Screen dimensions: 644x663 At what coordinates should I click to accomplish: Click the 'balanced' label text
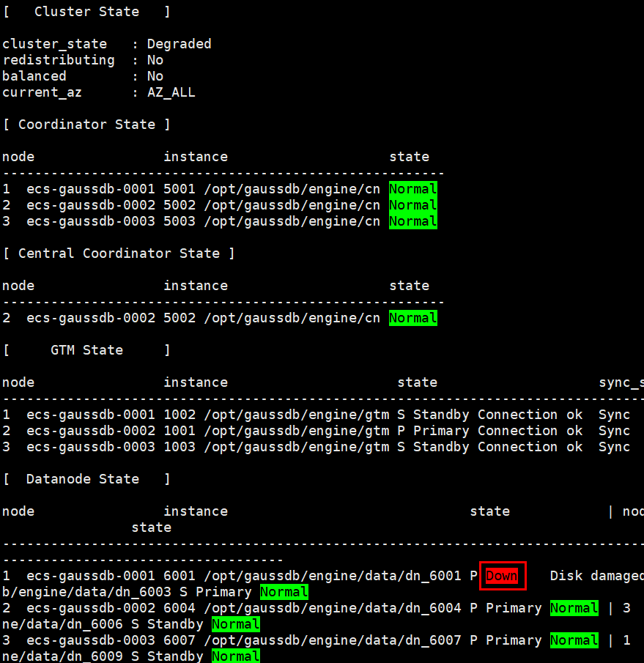click(x=34, y=76)
